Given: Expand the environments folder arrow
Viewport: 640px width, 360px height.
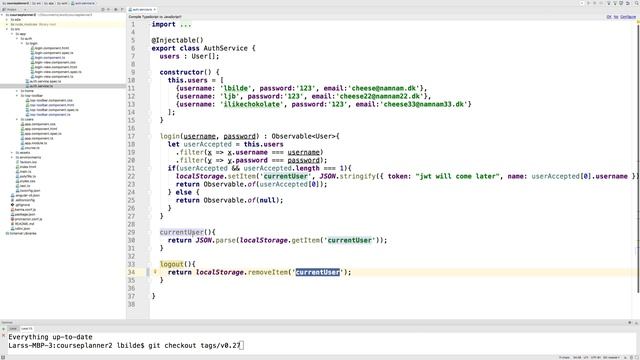Looking at the screenshot, I should (x=12, y=158).
